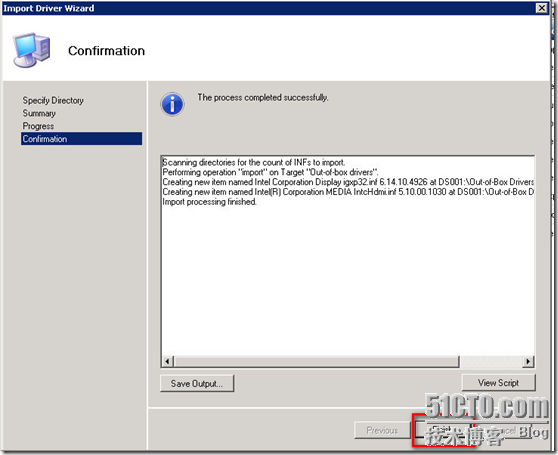Select the highlighted Confirmation step

point(81,139)
